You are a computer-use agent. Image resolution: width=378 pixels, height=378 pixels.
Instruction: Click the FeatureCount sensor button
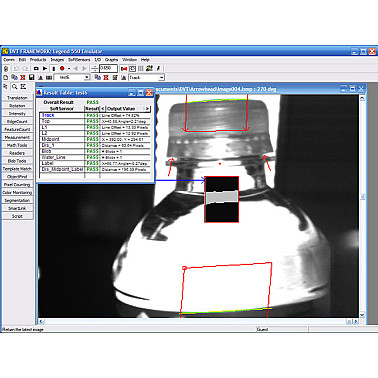coord(17,129)
